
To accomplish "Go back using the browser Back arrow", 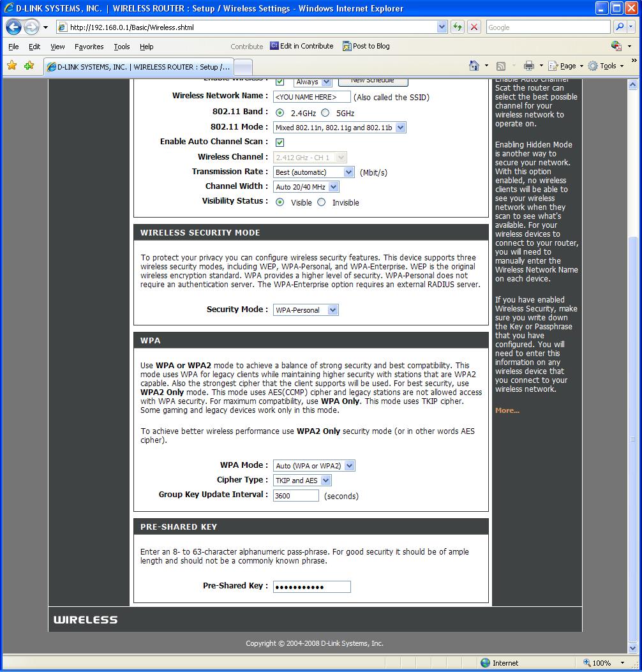I will 13,27.
